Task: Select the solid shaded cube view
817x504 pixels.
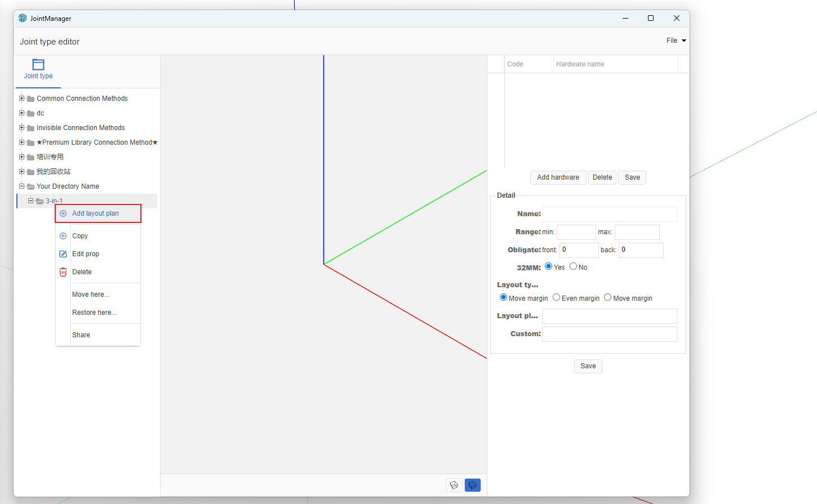Action: click(x=473, y=485)
